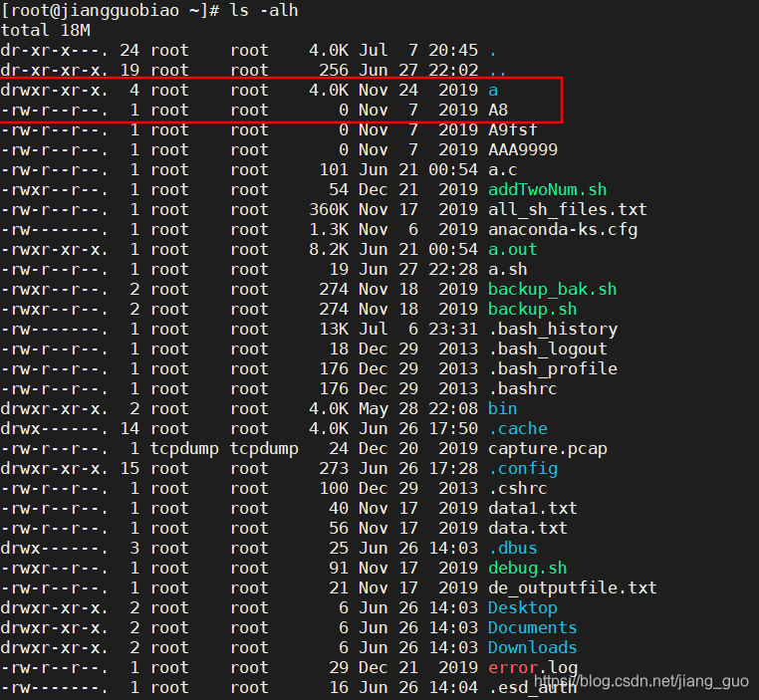Click the '360K' size of all_sh_files.txt

tap(329, 209)
